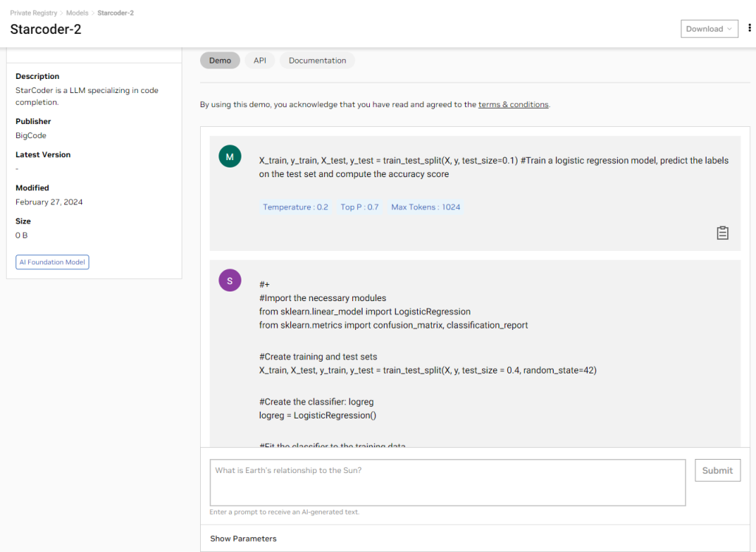756x552 pixels.
Task: Click the Size heading
Action: pos(23,221)
